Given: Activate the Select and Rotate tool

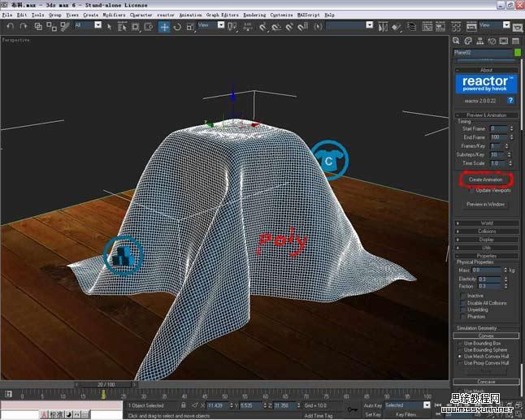Looking at the screenshot, I should click(177, 27).
